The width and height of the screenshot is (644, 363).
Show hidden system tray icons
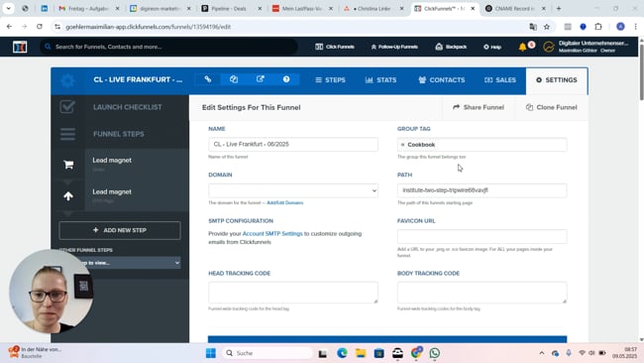pyautogui.click(x=541, y=353)
